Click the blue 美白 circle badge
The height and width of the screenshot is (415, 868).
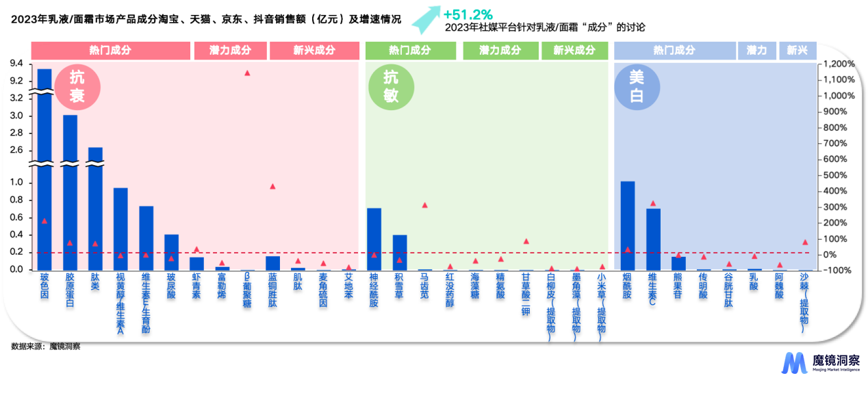[x=637, y=89]
